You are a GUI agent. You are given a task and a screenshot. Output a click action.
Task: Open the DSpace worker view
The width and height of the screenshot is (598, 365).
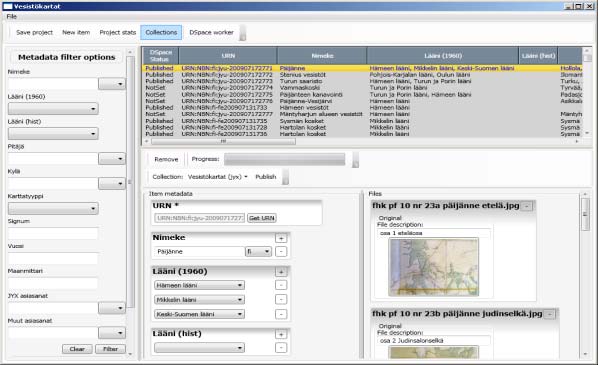[211, 32]
